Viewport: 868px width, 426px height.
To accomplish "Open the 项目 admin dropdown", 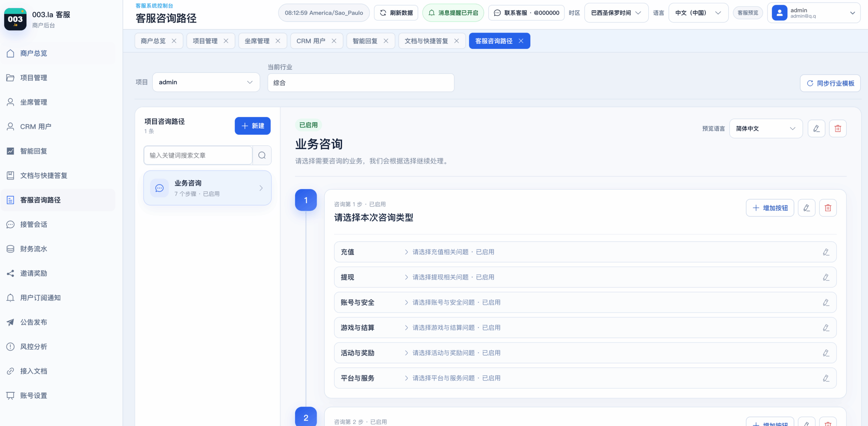I will point(206,82).
